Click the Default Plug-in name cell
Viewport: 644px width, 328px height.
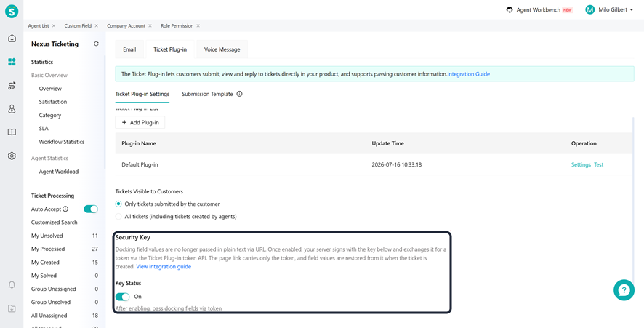click(x=140, y=165)
